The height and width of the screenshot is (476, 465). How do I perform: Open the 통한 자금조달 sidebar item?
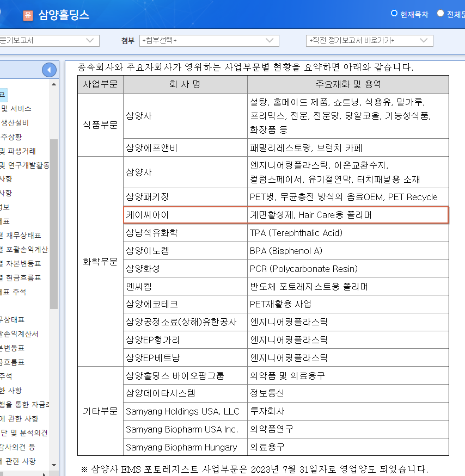pos(25,405)
